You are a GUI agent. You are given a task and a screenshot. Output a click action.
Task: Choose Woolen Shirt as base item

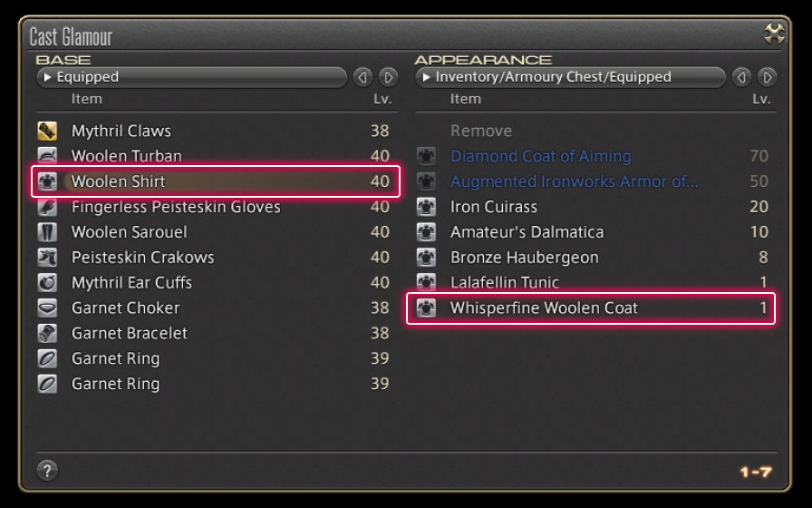216,181
